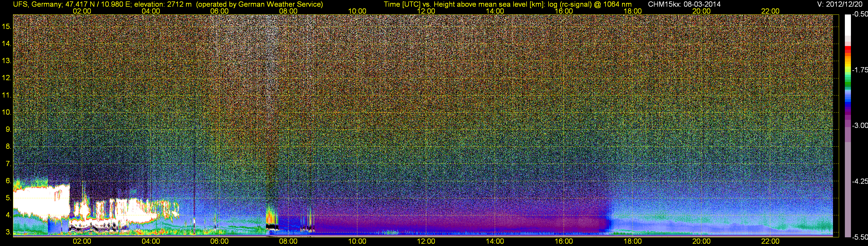Pick the white segment of the color scale bar

848,25
